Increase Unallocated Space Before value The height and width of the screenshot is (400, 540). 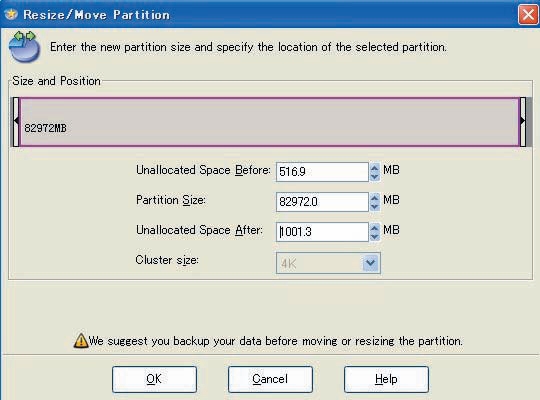pyautogui.click(x=375, y=167)
